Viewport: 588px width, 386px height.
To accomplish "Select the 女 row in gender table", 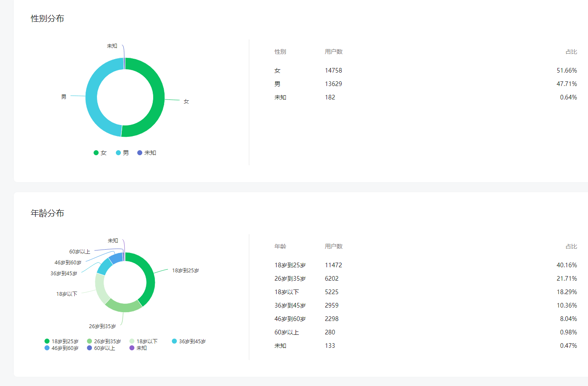I will click(x=426, y=70).
